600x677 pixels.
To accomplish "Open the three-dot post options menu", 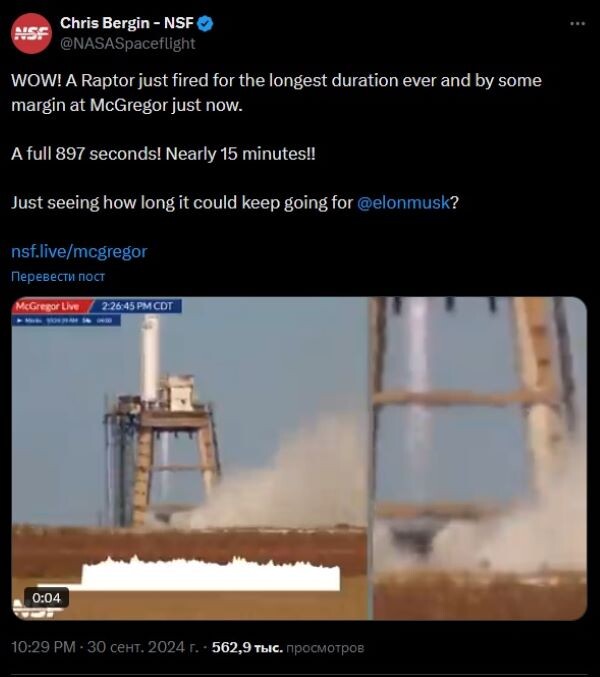I will 578,23.
